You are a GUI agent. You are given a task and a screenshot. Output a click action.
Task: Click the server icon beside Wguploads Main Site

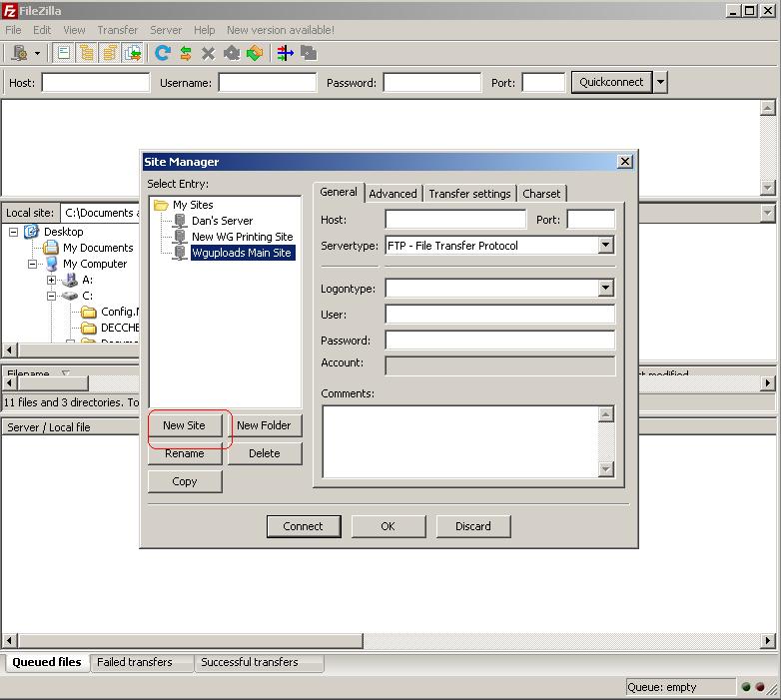(180, 253)
